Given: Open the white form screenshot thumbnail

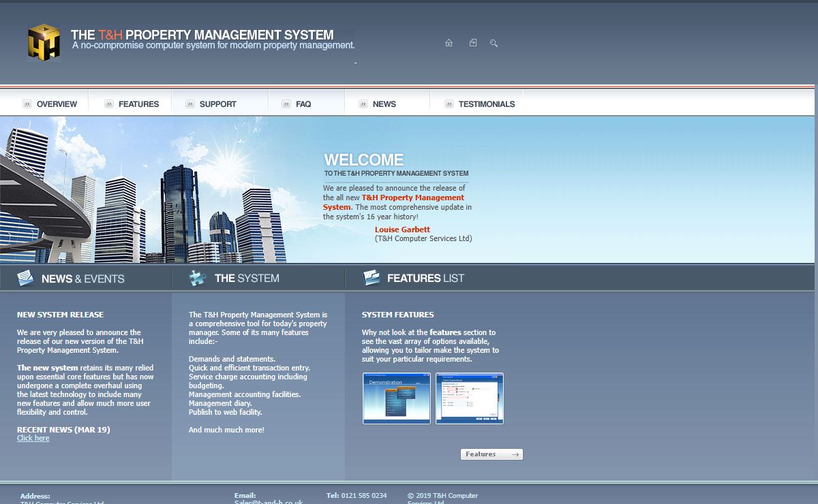Looking at the screenshot, I should pos(470,398).
